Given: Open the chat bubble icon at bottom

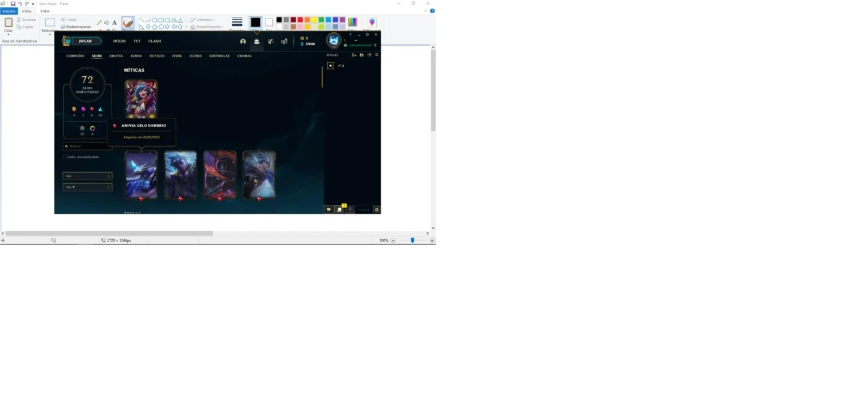Looking at the screenshot, I should pos(329,209).
